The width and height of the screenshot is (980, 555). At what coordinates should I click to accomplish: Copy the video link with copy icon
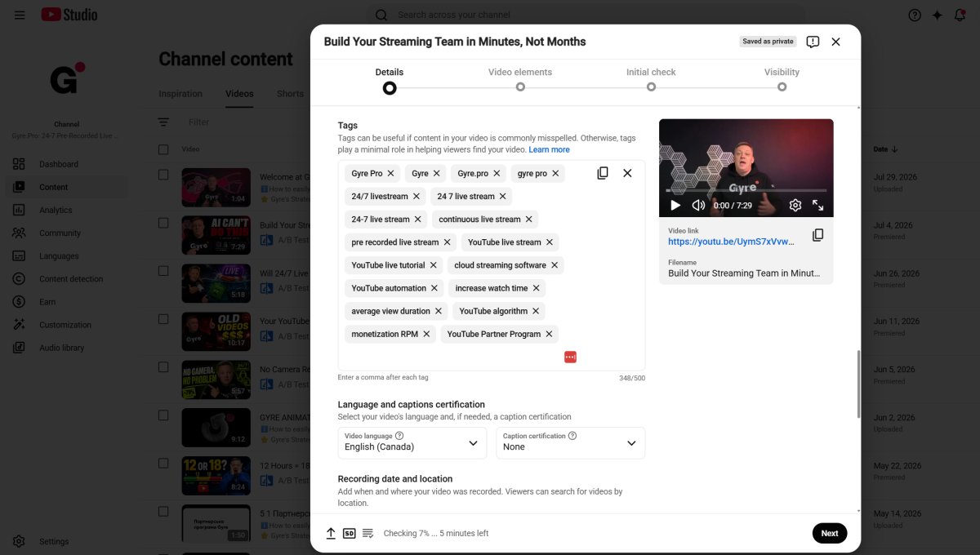pos(817,235)
